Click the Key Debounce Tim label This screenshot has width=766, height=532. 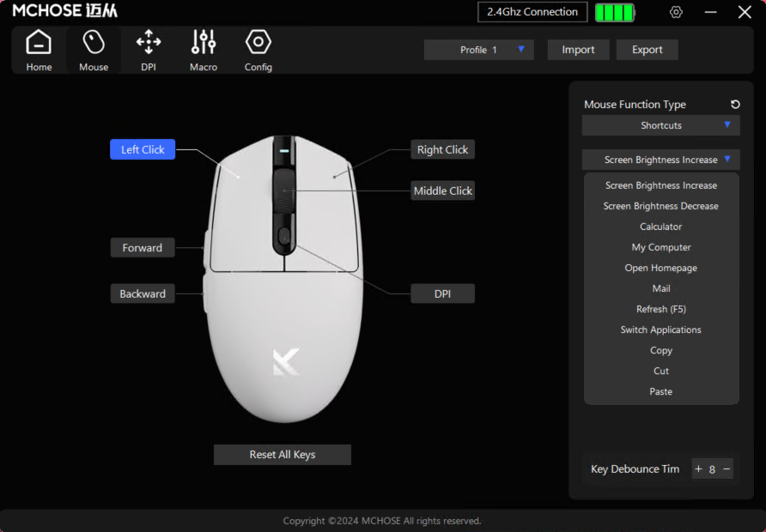(x=635, y=469)
